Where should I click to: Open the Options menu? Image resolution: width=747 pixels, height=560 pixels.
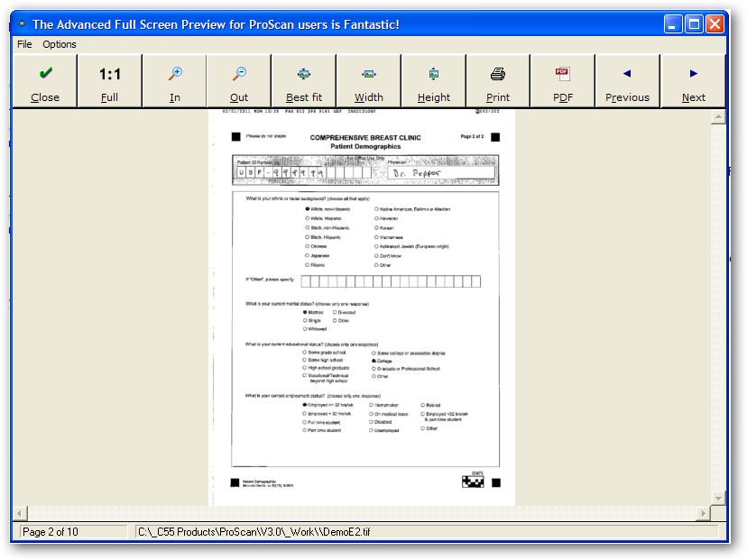[x=60, y=44]
